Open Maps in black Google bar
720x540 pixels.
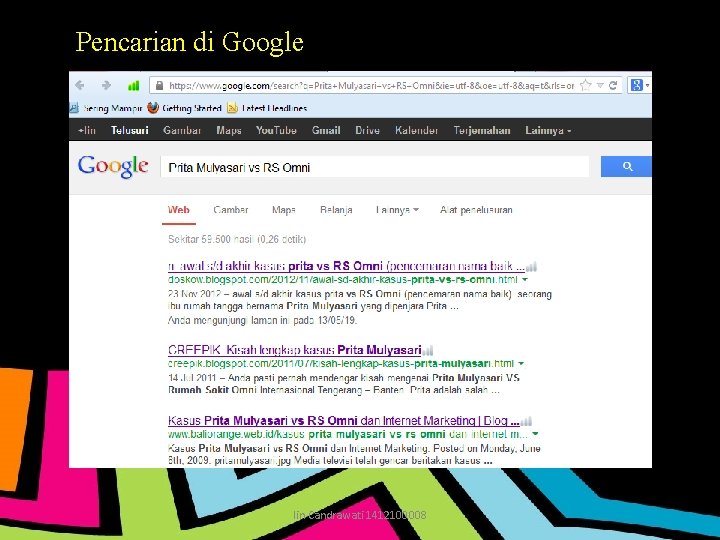tap(229, 130)
